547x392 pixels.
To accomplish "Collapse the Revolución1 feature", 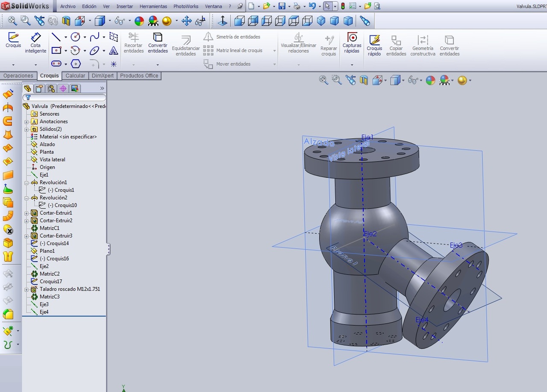I will (x=26, y=183).
